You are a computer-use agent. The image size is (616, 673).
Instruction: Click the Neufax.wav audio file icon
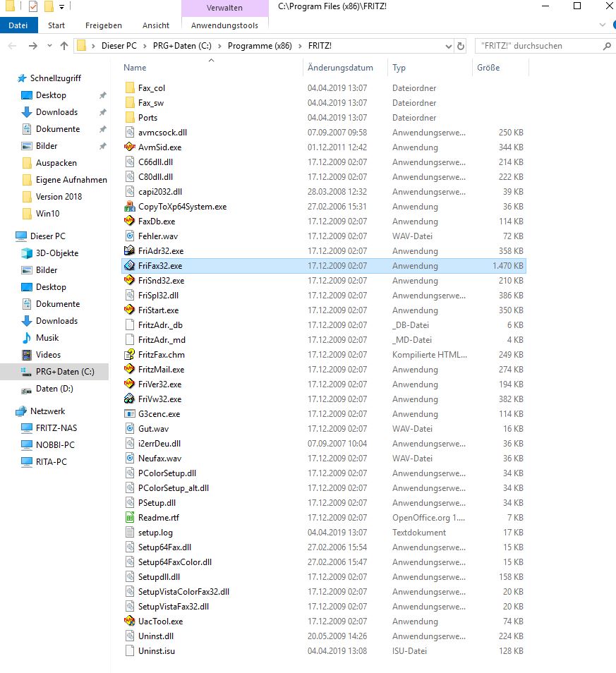tap(129, 458)
